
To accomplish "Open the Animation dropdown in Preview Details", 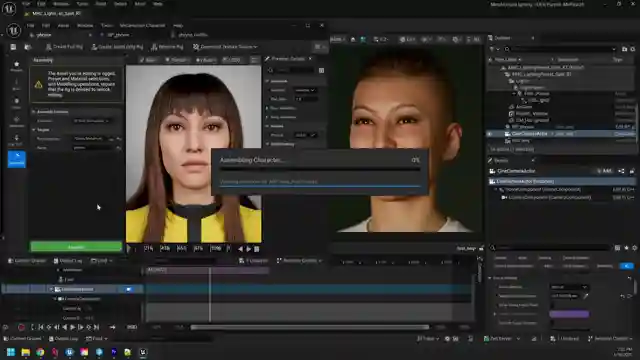I will coord(305,90).
